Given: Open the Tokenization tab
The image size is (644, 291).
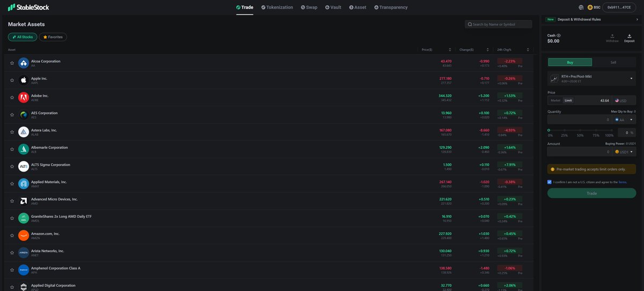Looking at the screenshot, I should tap(277, 8).
